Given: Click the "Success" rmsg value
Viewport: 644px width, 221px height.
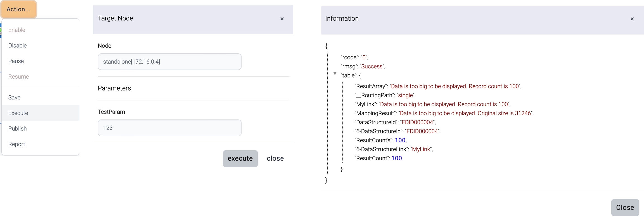Looking at the screenshot, I should coord(372,67).
